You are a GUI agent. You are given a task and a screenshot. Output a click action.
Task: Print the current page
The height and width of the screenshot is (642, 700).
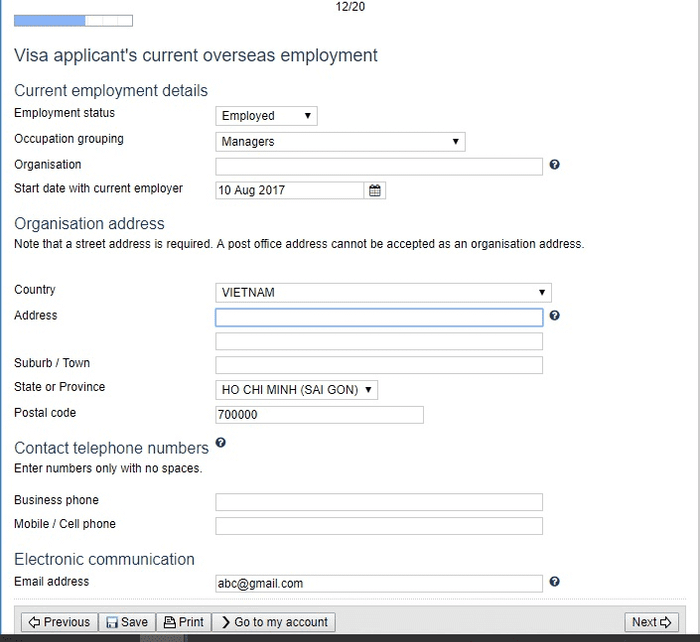click(x=183, y=622)
